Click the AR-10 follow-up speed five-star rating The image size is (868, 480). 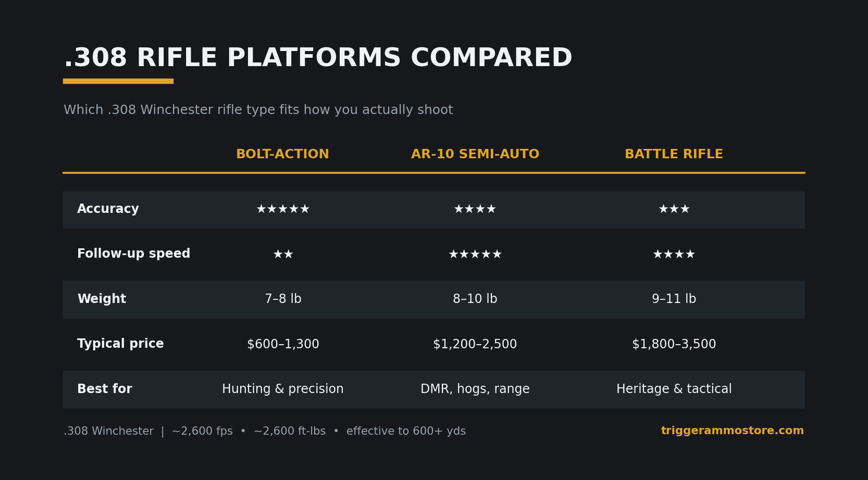point(475,255)
